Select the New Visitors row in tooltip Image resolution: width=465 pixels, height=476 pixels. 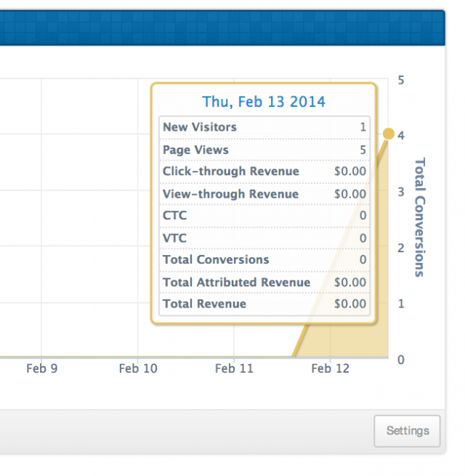[x=264, y=127]
